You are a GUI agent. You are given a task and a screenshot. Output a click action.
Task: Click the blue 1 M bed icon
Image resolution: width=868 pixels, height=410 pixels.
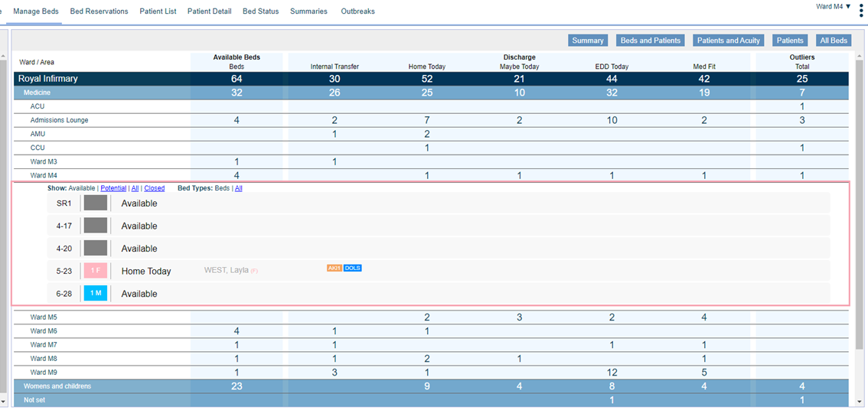(95, 294)
